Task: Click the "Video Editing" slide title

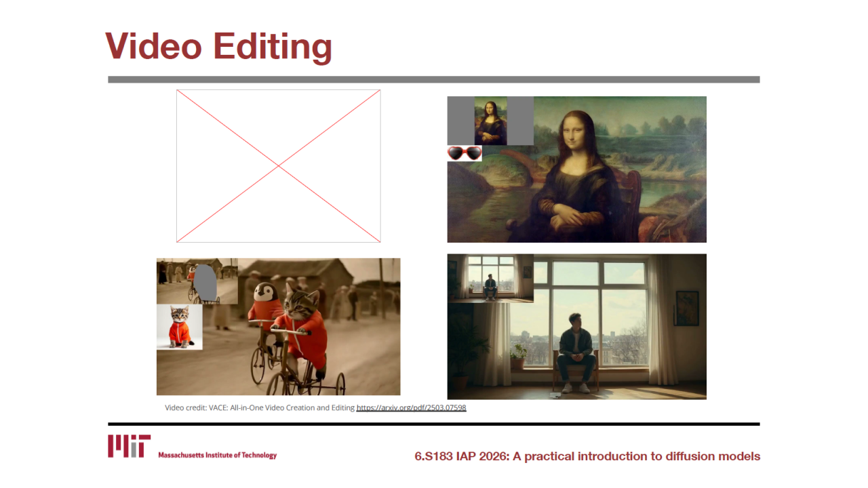Action: click(218, 46)
